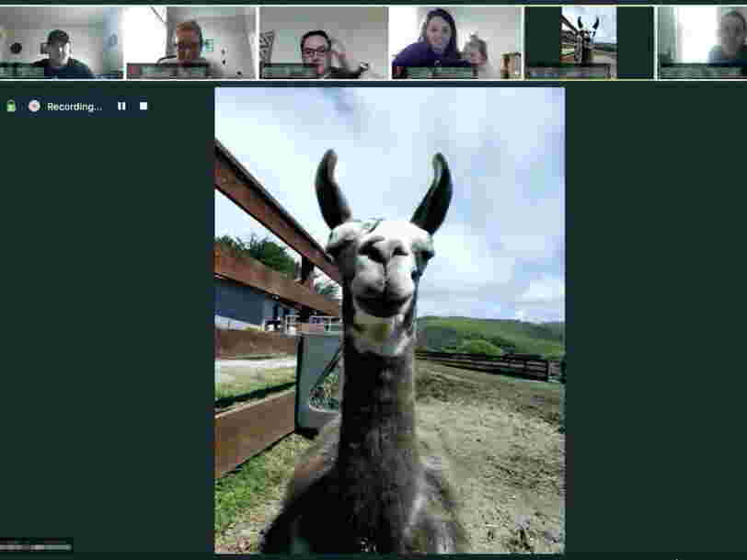Stop the meeting recording

pos(144,107)
